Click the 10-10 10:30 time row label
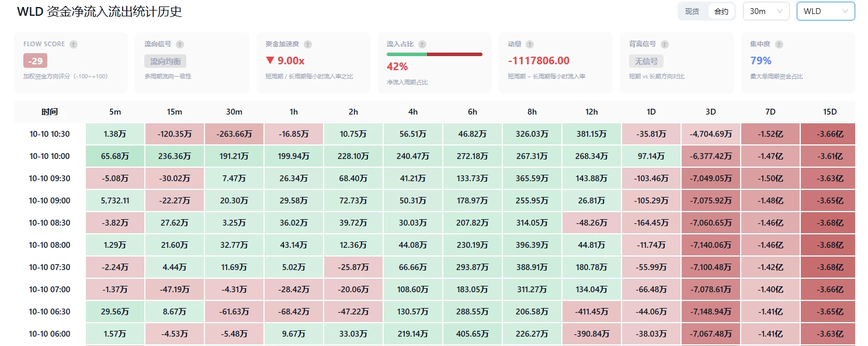This screenshot has width=868, height=346. [50, 134]
